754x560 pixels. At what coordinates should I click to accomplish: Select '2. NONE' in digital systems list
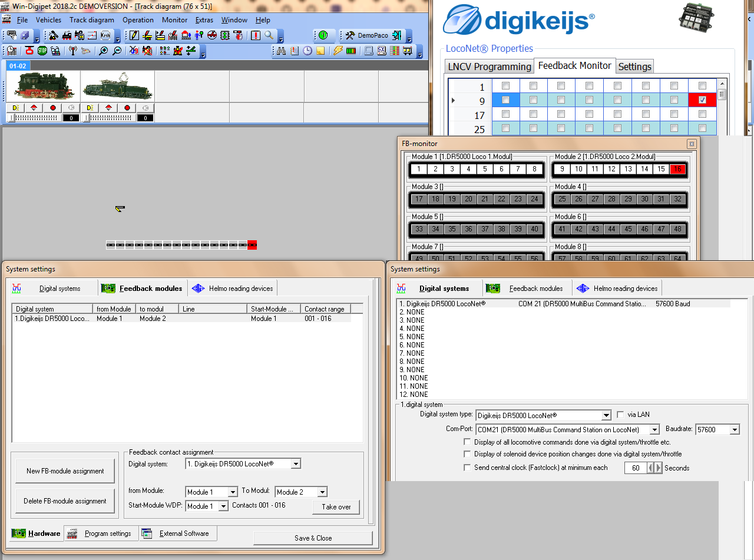click(x=412, y=312)
